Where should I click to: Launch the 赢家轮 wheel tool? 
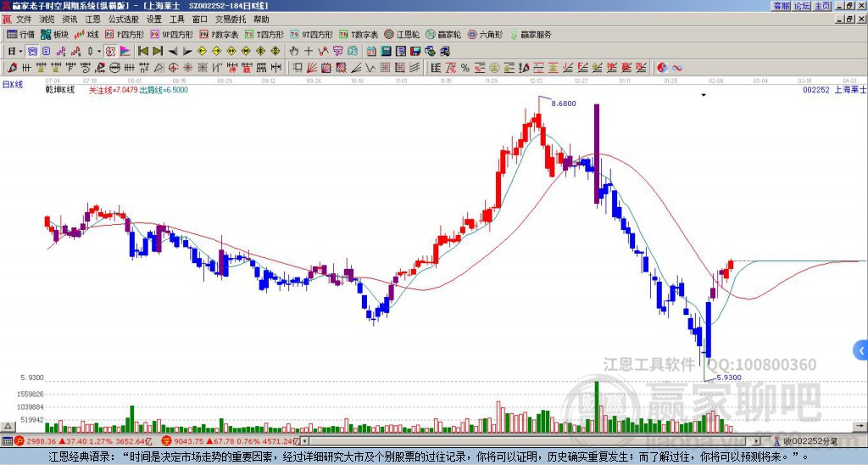point(443,35)
